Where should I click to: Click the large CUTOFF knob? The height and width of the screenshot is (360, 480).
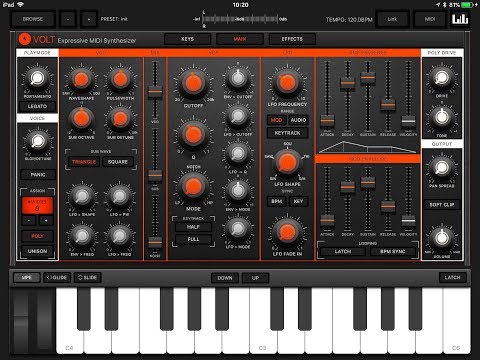click(193, 84)
